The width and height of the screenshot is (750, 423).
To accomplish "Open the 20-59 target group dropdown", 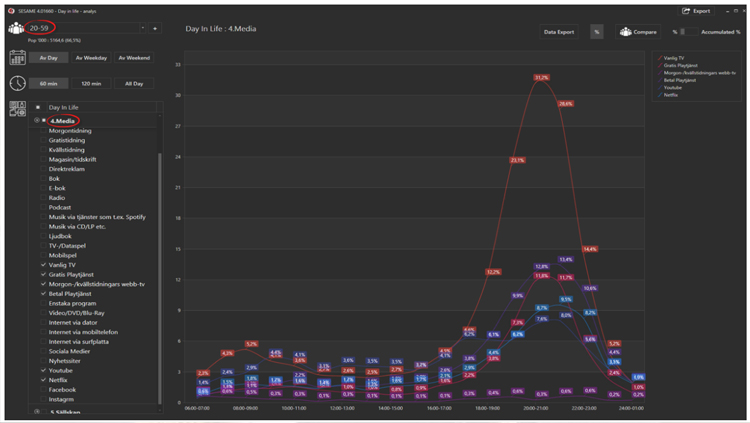I will (x=142, y=28).
